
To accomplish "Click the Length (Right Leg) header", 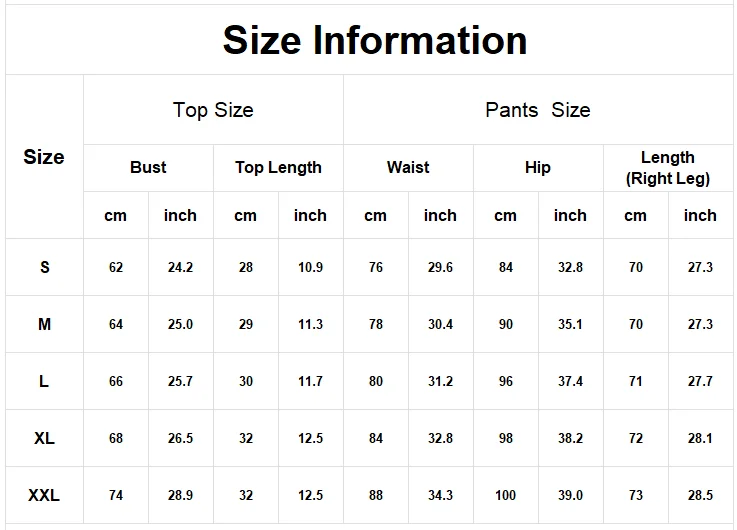I will [668, 168].
